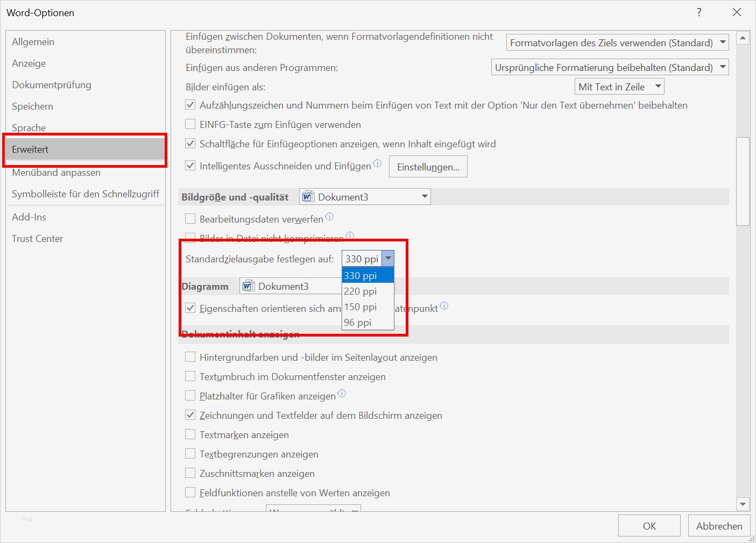Confirm the dialog with OK
Screen dimensions: 756x543
649,526
